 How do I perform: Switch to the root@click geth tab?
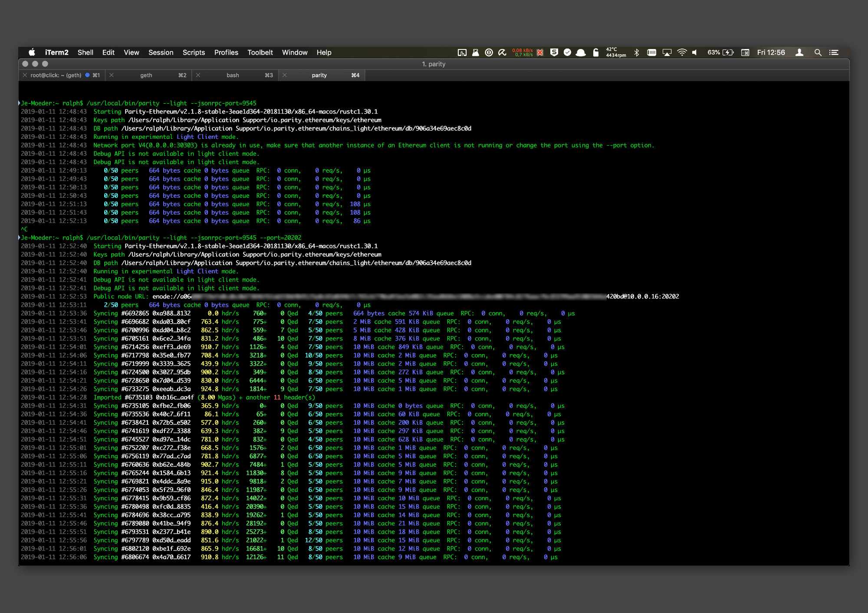(x=62, y=75)
